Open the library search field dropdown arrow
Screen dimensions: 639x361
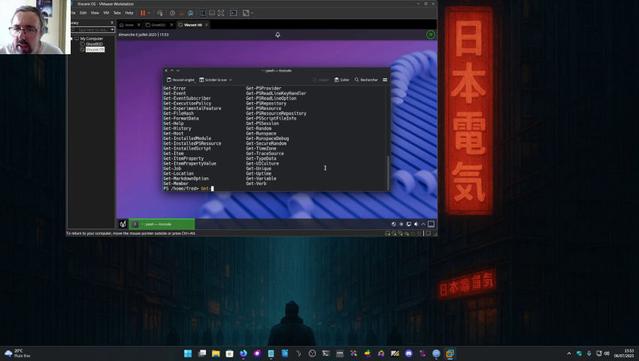coord(112,30)
